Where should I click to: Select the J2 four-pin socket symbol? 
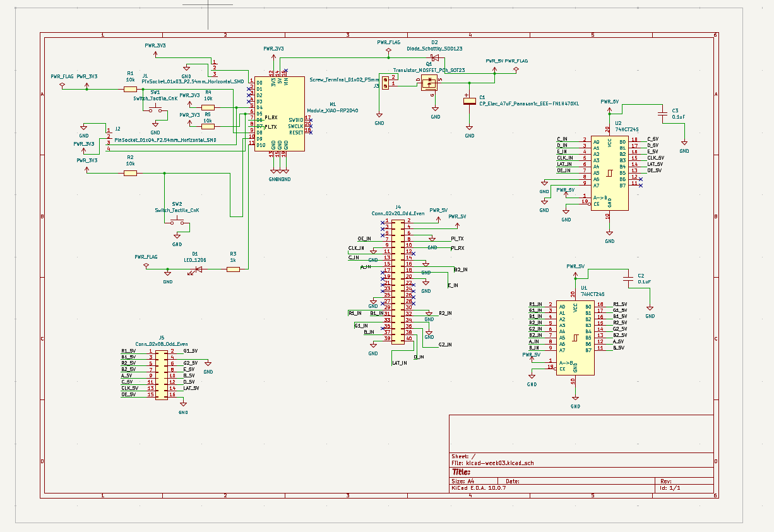[109, 139]
